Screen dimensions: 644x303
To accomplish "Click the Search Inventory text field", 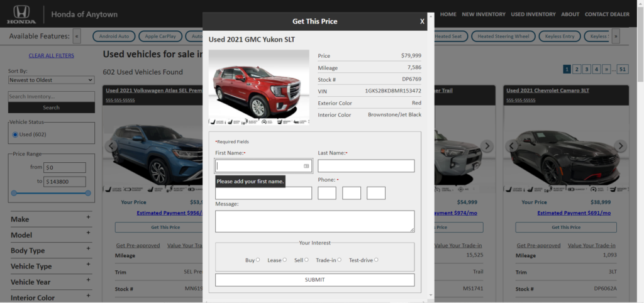I will [52, 96].
